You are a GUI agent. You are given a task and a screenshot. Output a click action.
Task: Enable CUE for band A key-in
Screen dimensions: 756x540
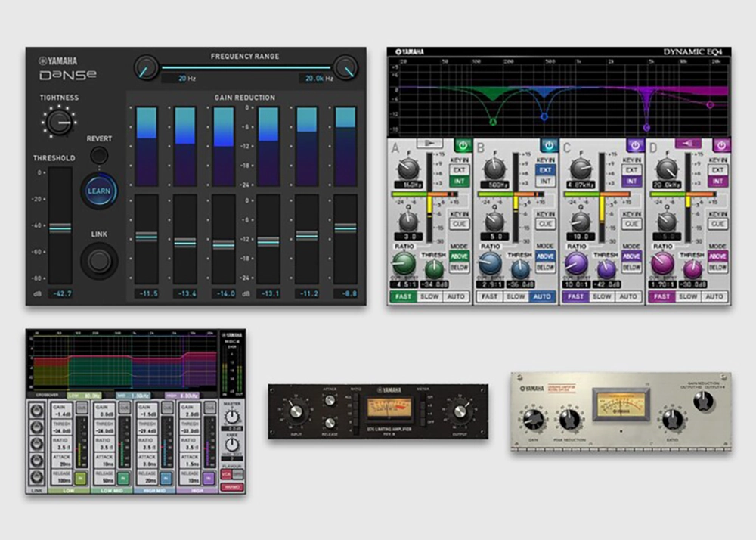click(459, 224)
